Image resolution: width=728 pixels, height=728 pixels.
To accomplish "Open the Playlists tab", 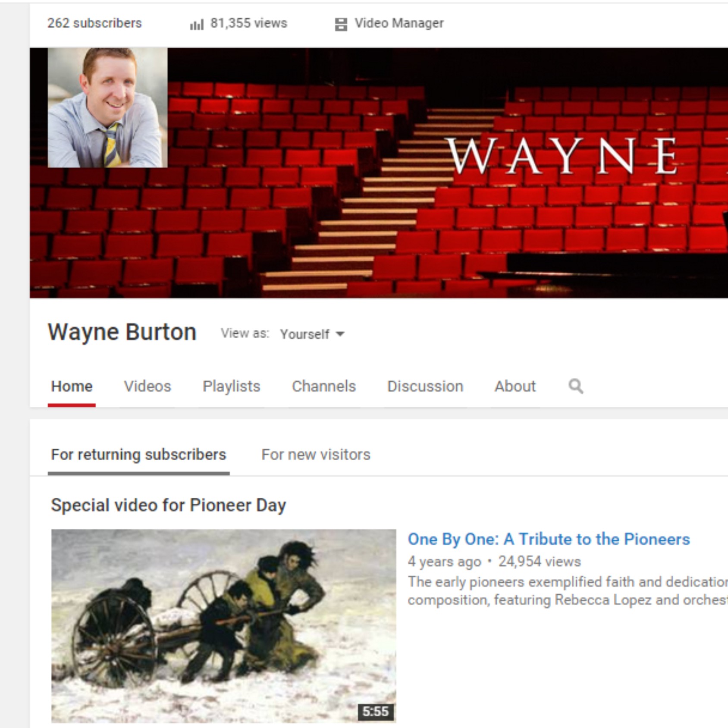I will coord(232,386).
